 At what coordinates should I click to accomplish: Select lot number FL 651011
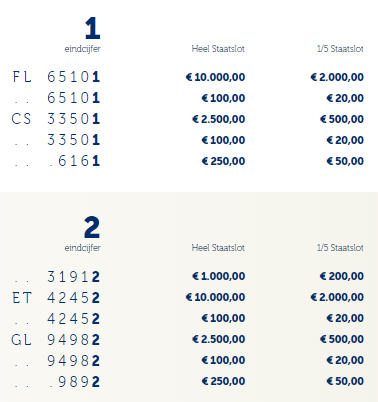coord(56,77)
